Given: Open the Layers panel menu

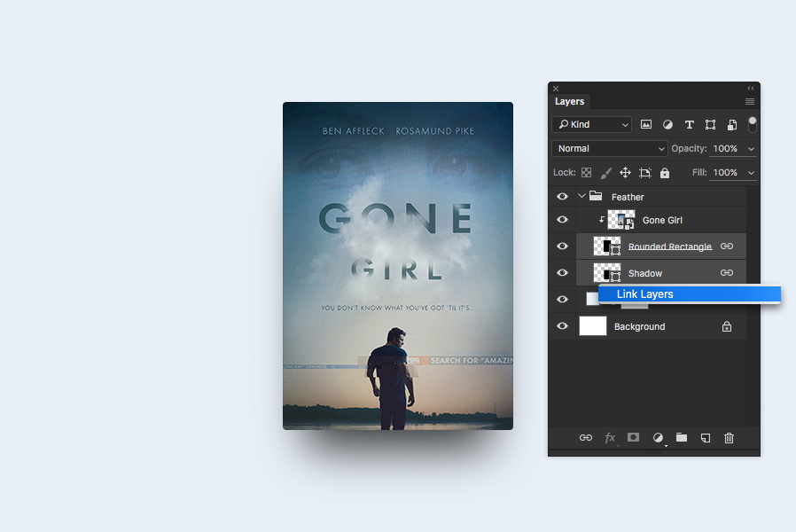Looking at the screenshot, I should [x=749, y=101].
